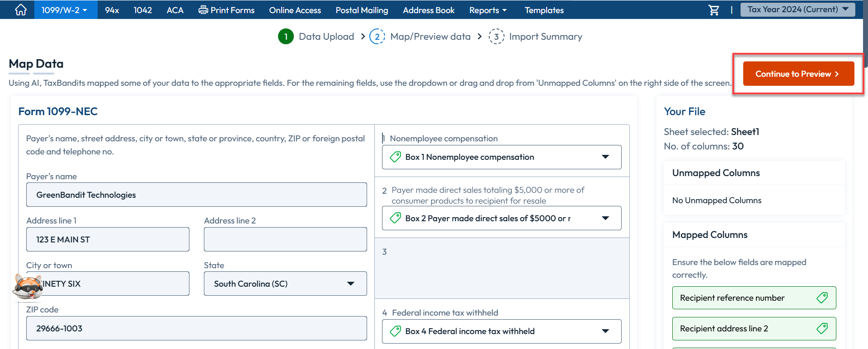
Task: Click the City or town field
Action: [108, 284]
